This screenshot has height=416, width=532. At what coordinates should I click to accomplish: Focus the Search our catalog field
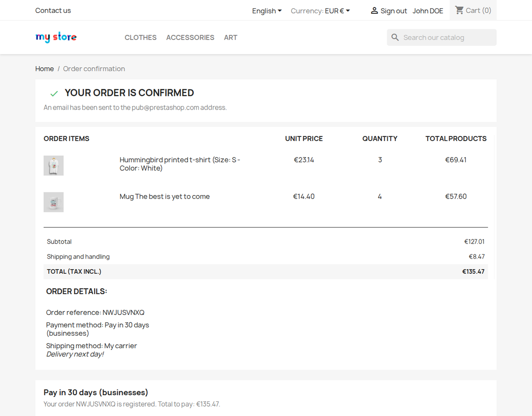point(442,37)
